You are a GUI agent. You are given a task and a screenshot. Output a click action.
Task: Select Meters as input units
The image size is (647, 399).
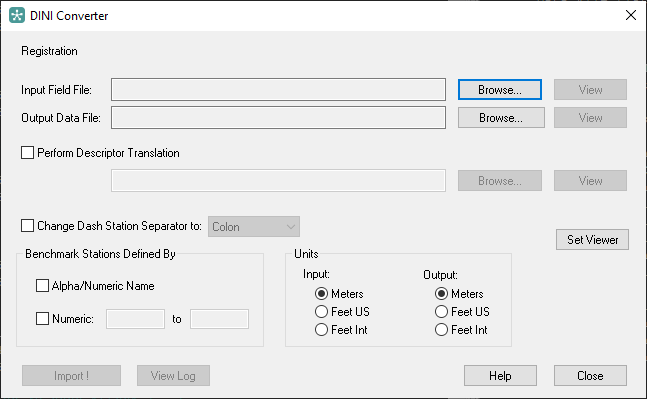coord(321,294)
